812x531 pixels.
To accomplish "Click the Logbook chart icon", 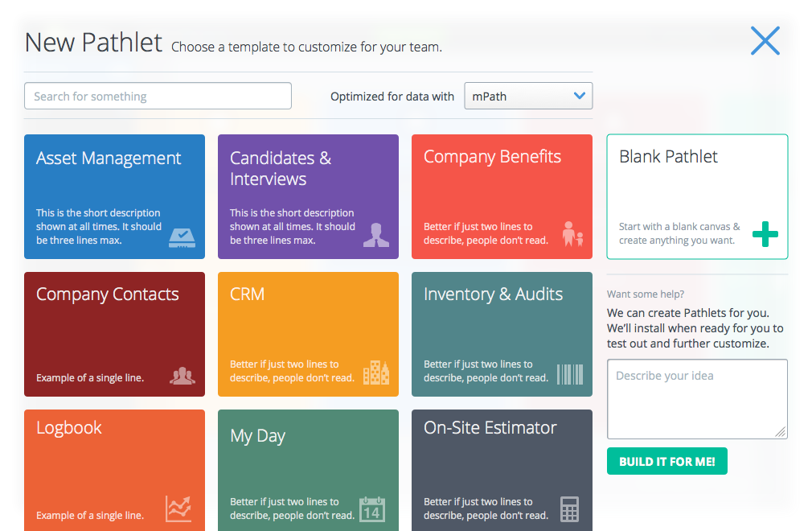I will [x=178, y=508].
